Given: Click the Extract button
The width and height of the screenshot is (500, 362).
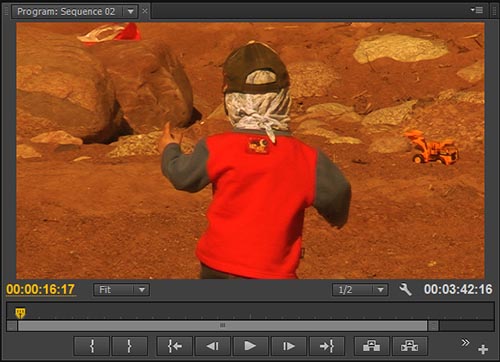Looking at the screenshot, I should [x=410, y=346].
